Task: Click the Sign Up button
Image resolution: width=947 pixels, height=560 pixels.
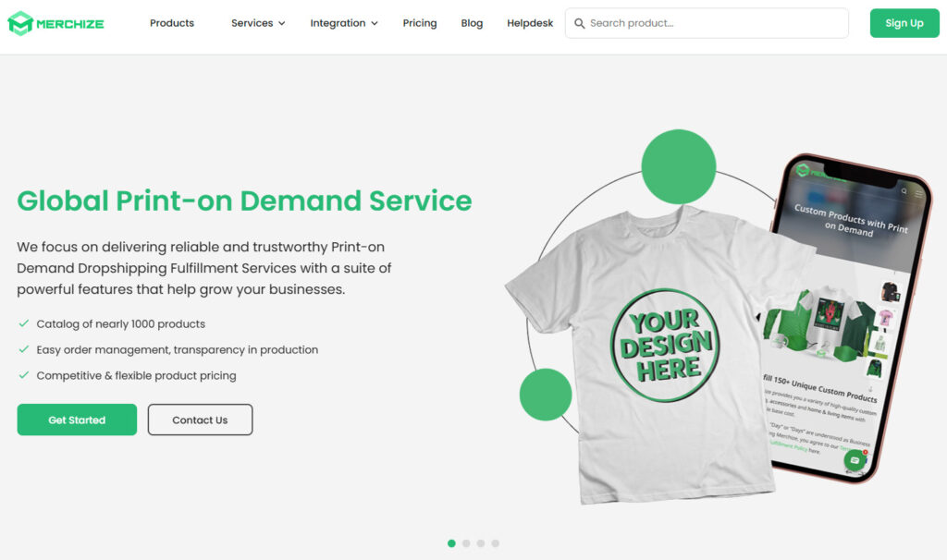Action: pyautogui.click(x=904, y=23)
